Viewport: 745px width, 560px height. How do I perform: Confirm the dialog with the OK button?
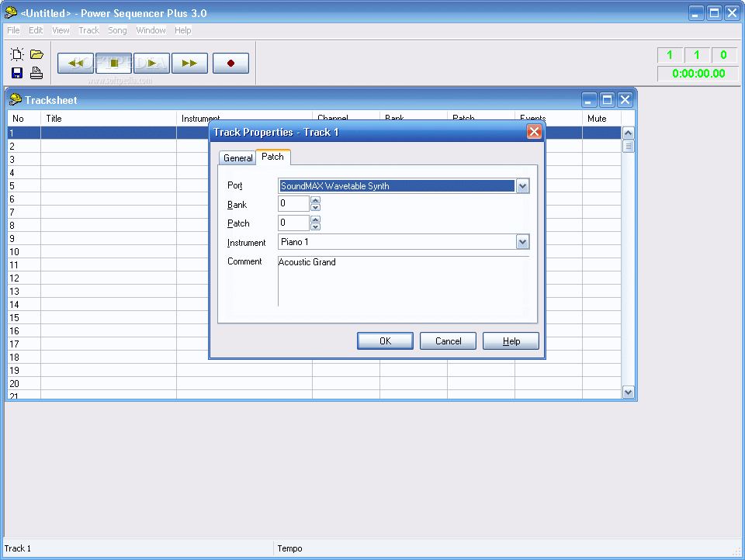(386, 341)
